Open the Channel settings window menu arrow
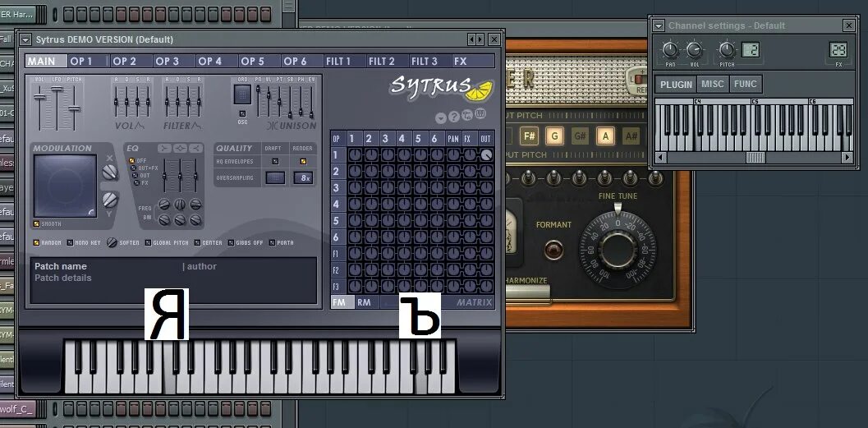Screen dimensions: 868x428 659,25
